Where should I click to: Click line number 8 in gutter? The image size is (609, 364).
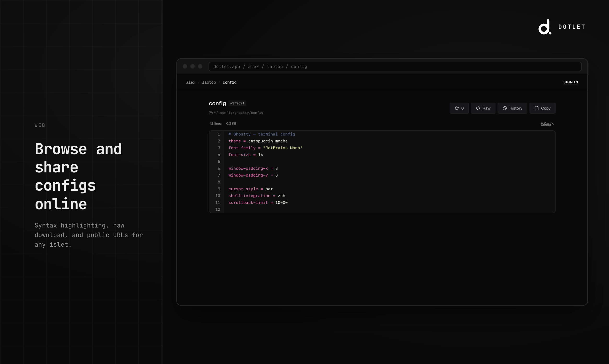[219, 182]
